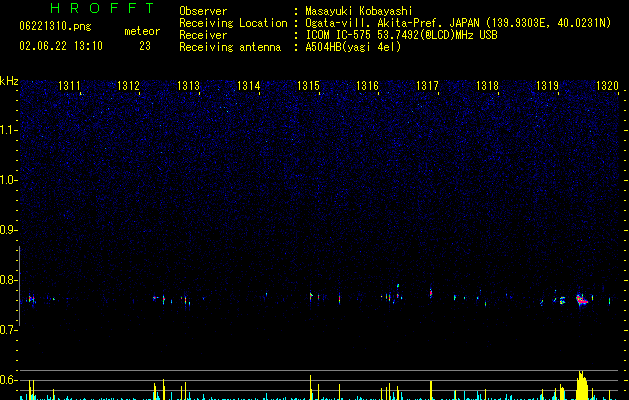Select receiver text ICOM IC-575 53.7492 MHz USB
Screen dimensions: 629x400
click(x=402, y=35)
